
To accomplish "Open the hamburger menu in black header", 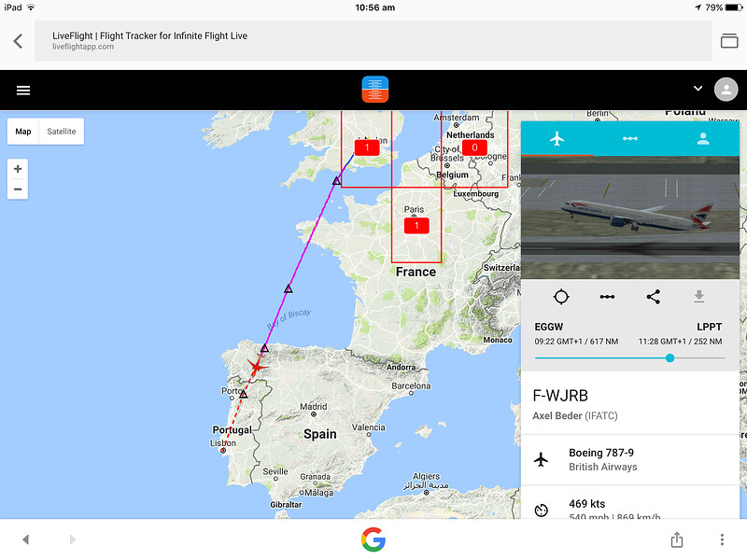I will pyautogui.click(x=23, y=90).
